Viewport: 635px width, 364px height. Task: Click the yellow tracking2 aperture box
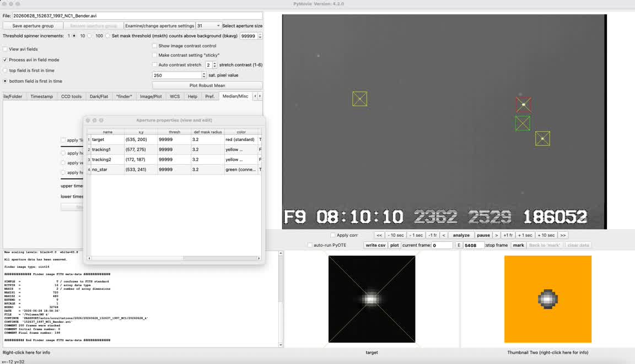point(359,99)
